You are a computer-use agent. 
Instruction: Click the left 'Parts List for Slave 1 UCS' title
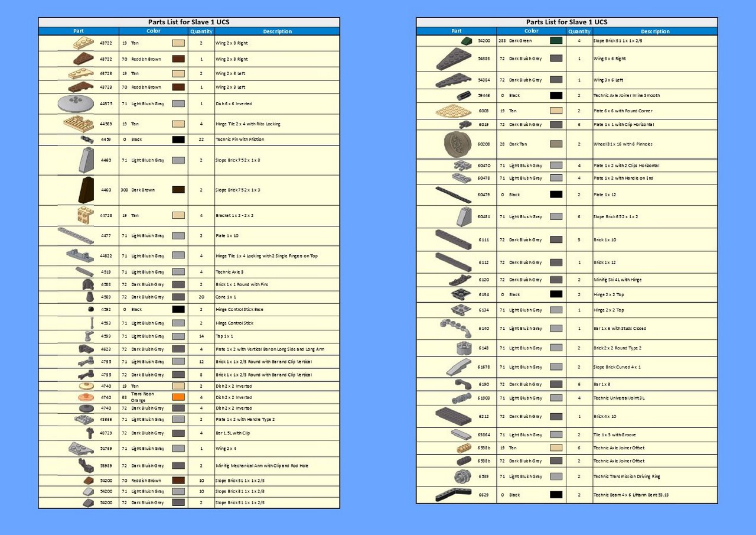pos(189,22)
